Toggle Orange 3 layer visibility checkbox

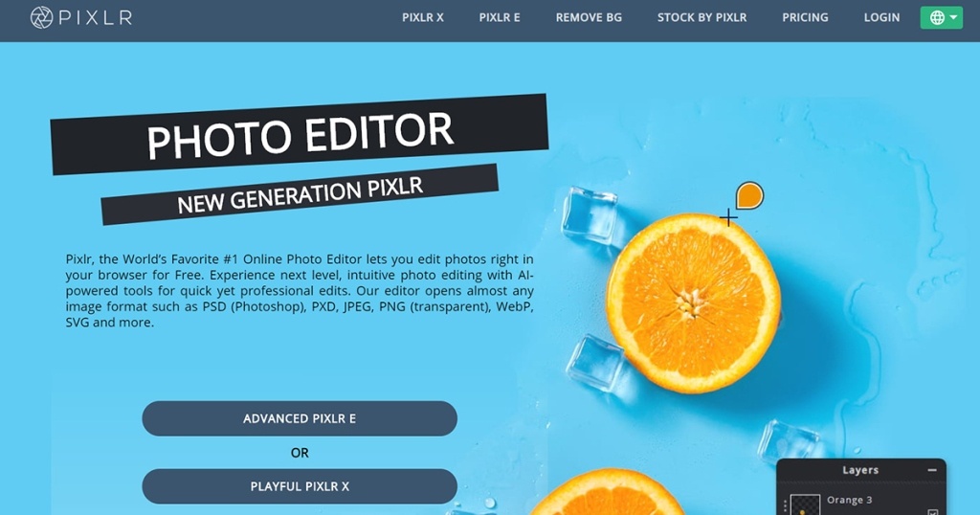[x=932, y=512]
